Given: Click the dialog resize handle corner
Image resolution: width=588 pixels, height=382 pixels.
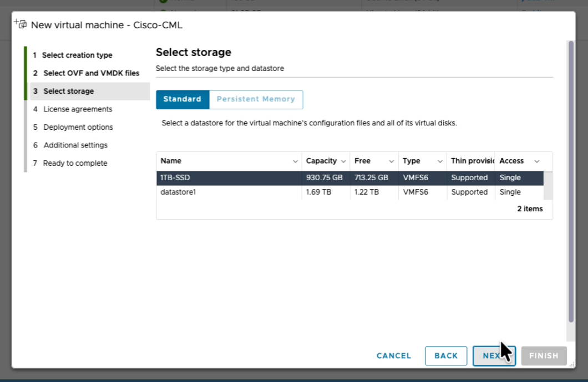Looking at the screenshot, I should [x=572, y=365].
